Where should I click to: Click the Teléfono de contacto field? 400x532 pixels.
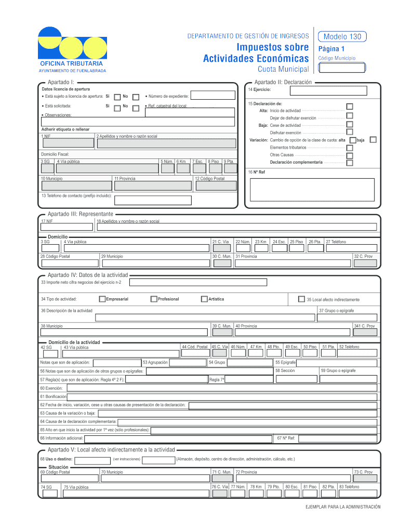(153, 201)
